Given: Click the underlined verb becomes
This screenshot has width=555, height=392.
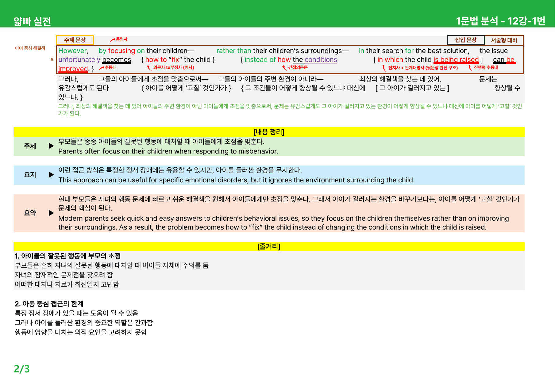Looking at the screenshot, I should tap(117, 60).
